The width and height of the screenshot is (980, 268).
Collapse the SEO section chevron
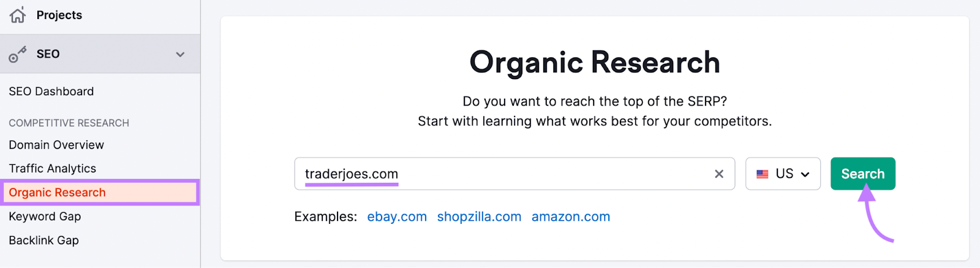pyautogui.click(x=180, y=54)
